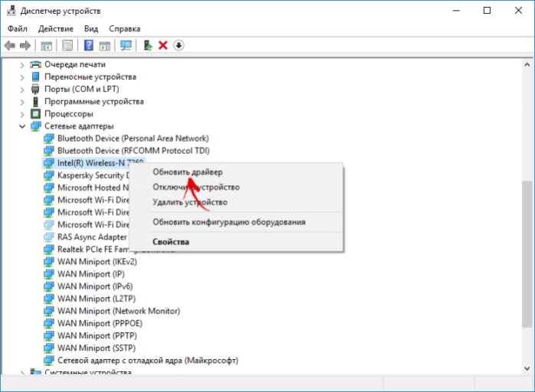Click the Back arrow toolbar icon
Viewport: 535px width, 392px height.
point(10,45)
